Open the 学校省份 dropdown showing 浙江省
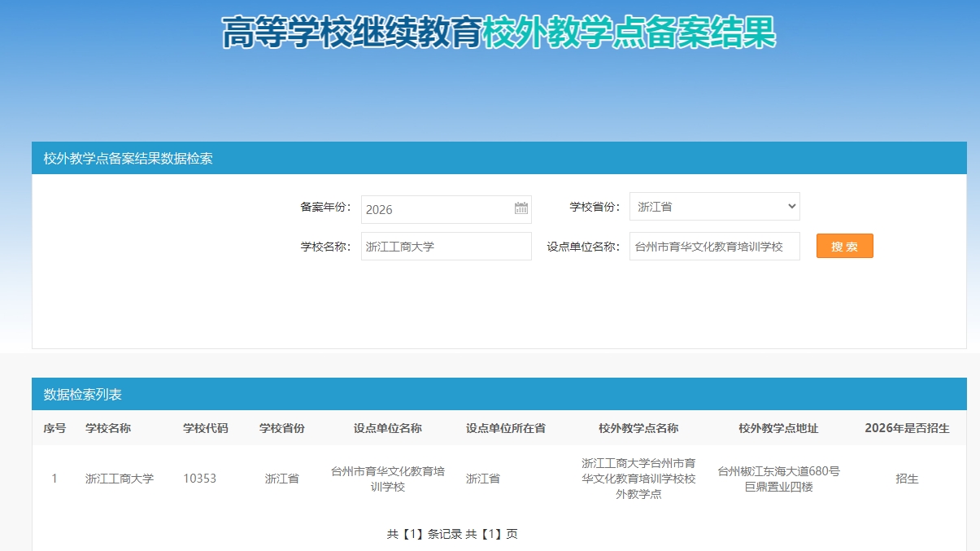 [714, 207]
